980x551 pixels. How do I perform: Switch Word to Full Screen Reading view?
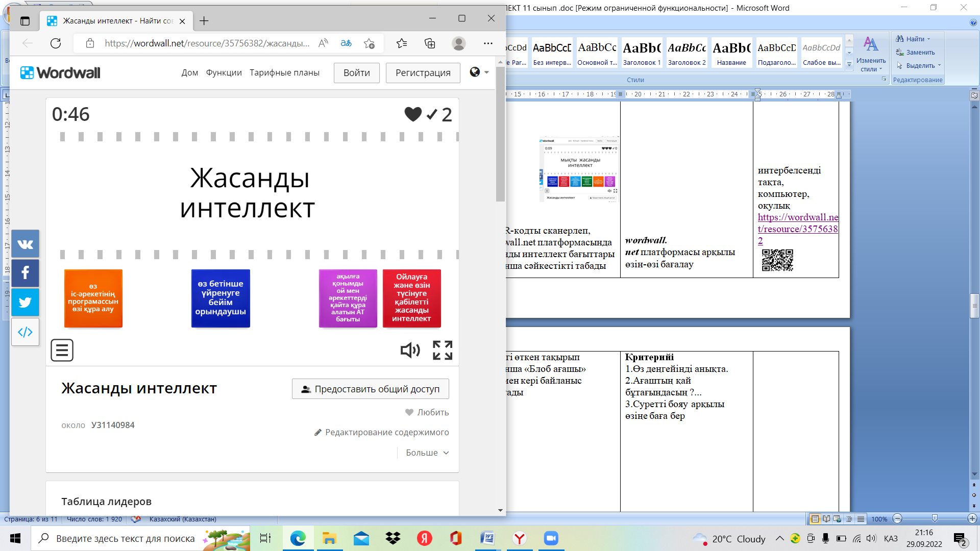826,519
